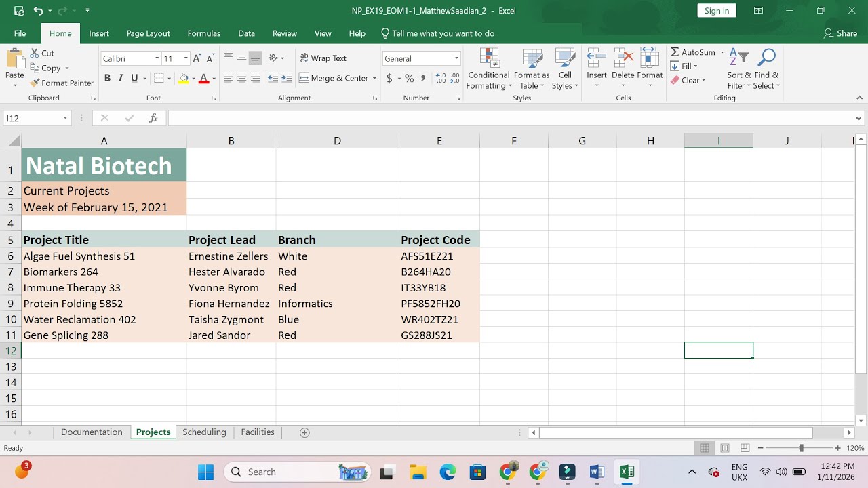Toggle Bold formatting
This screenshot has height=488, width=868.
[x=107, y=79]
